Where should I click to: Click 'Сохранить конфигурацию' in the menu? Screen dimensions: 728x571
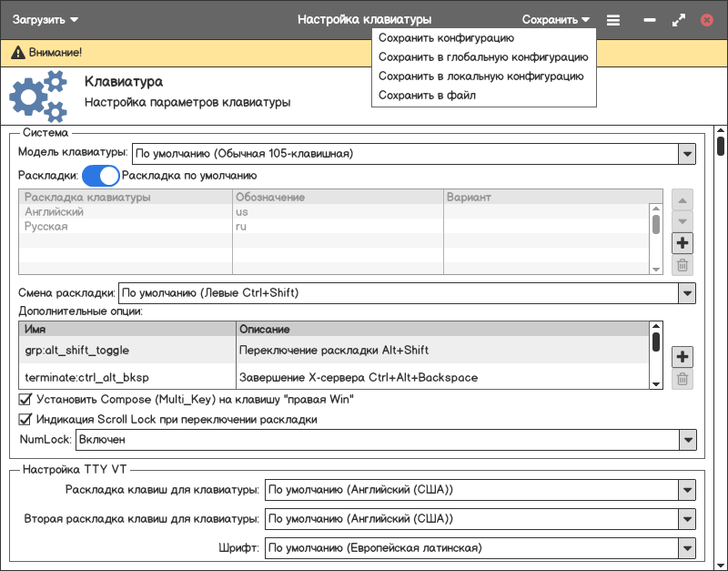pyautogui.click(x=446, y=38)
